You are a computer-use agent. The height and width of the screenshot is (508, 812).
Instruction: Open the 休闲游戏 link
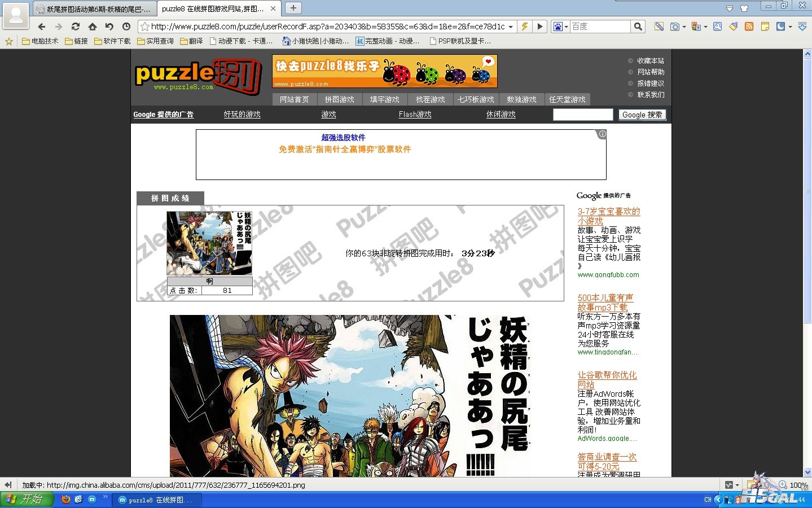point(501,115)
